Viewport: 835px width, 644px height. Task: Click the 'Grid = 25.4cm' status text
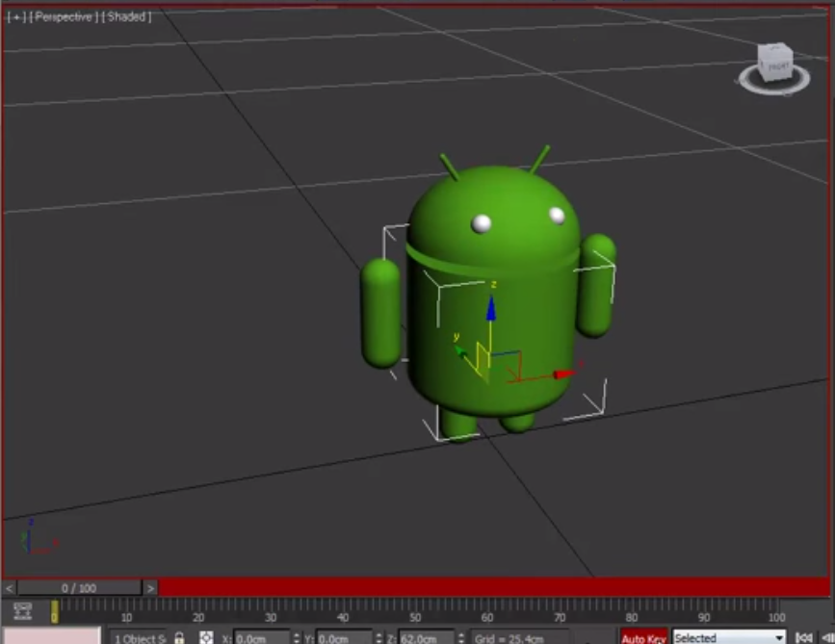509,638
